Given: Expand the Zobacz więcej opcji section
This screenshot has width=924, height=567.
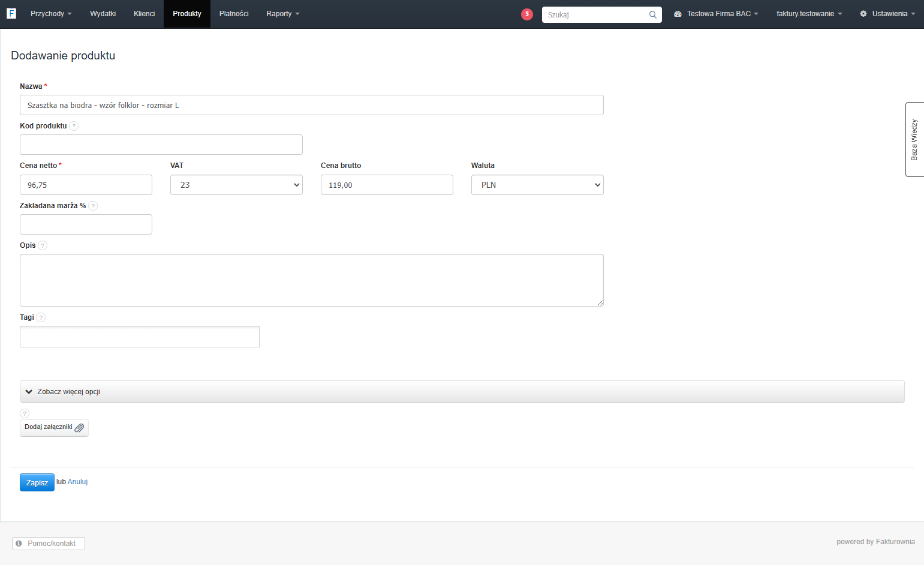Looking at the screenshot, I should tap(462, 392).
